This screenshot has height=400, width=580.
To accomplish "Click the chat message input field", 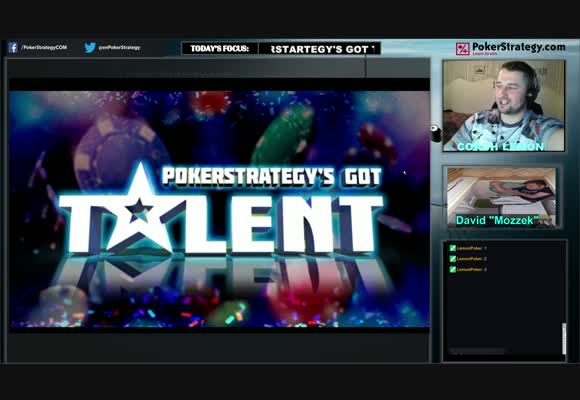I will point(476,351).
